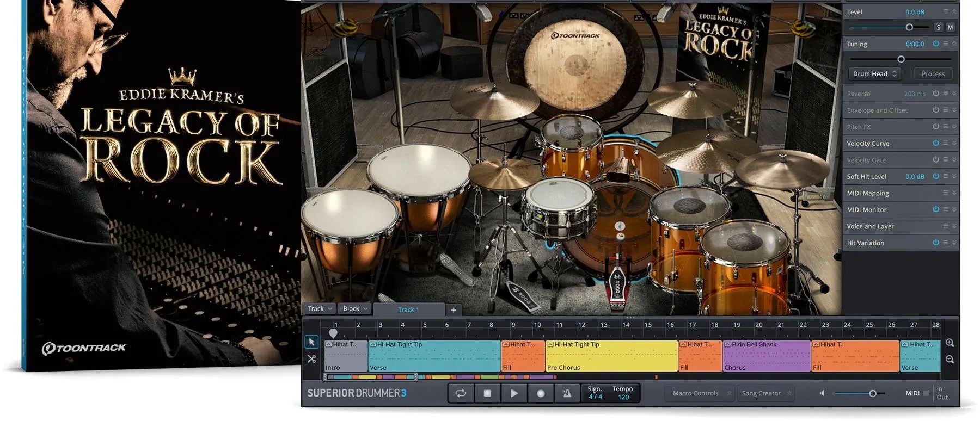
Task: Adjust the Level slider handle
Action: pos(909,27)
